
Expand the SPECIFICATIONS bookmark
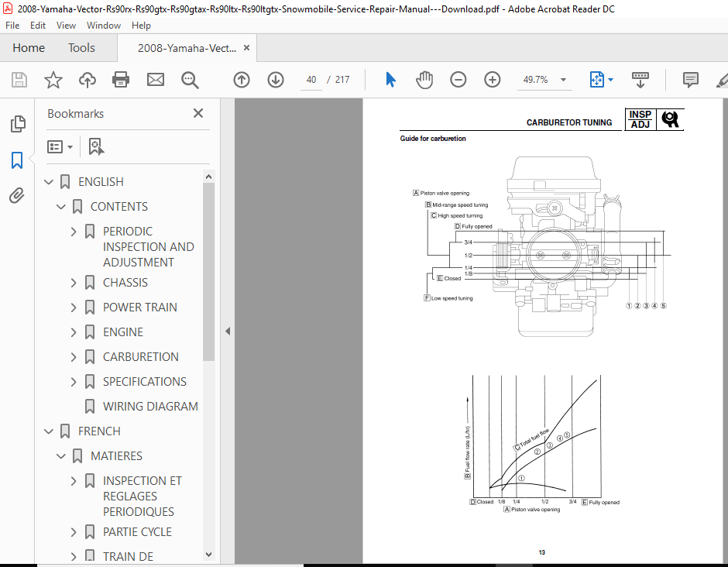(74, 382)
